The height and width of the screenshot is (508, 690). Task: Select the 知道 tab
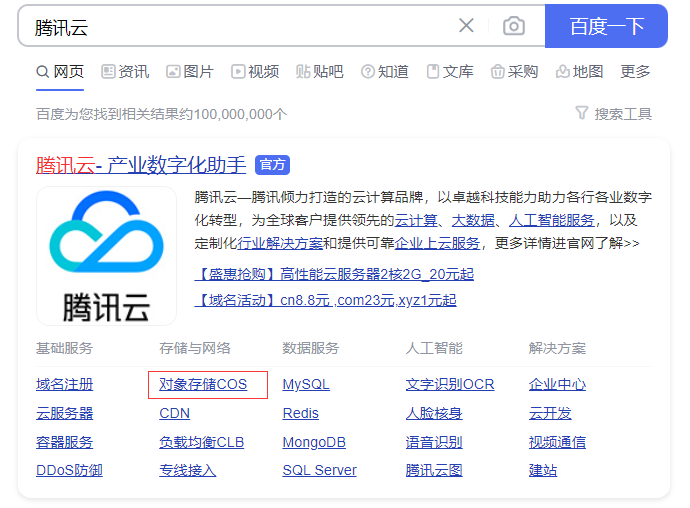point(385,72)
